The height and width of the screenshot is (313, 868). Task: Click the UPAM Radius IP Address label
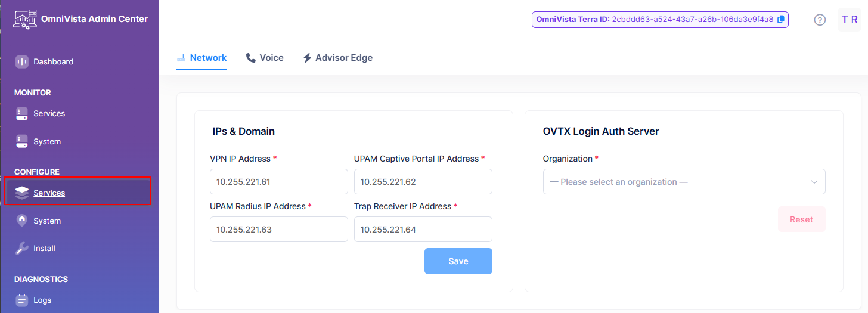point(258,206)
